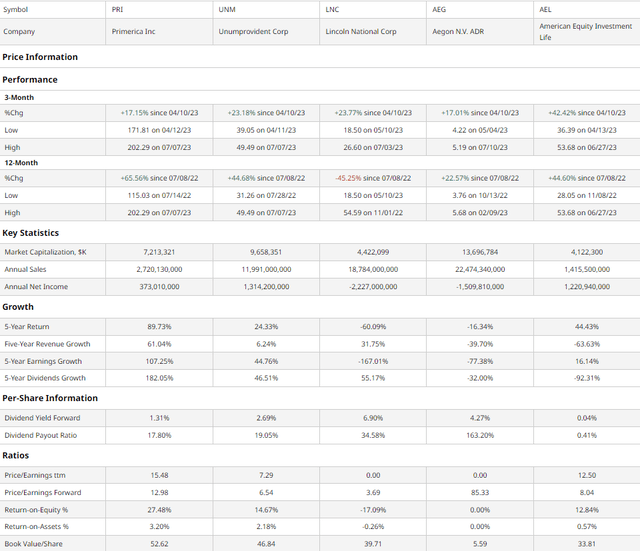640x551 pixels.
Task: Click revenue growth value -63.63%
Action: [587, 344]
